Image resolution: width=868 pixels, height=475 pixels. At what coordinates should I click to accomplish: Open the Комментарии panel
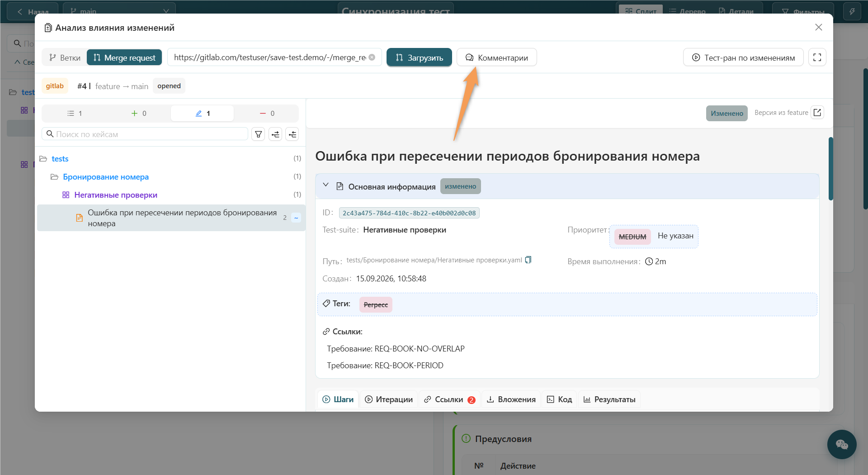coord(496,57)
